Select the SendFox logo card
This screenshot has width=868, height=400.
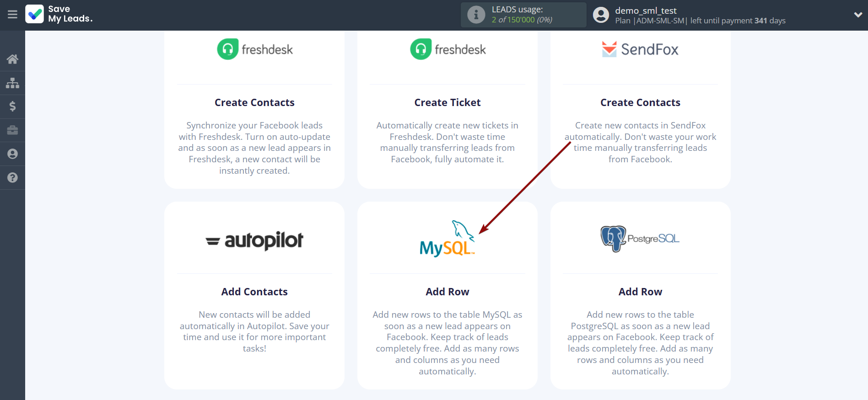click(x=640, y=49)
